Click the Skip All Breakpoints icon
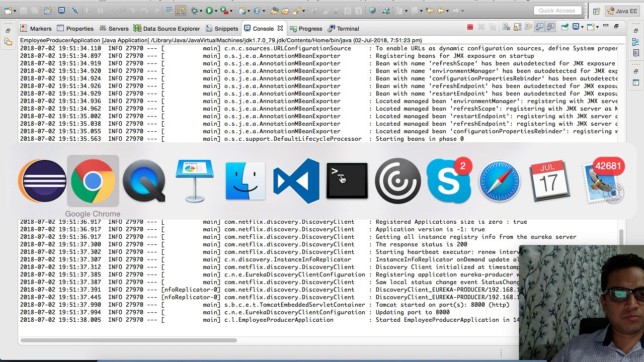644x362 pixels. pos(75,11)
